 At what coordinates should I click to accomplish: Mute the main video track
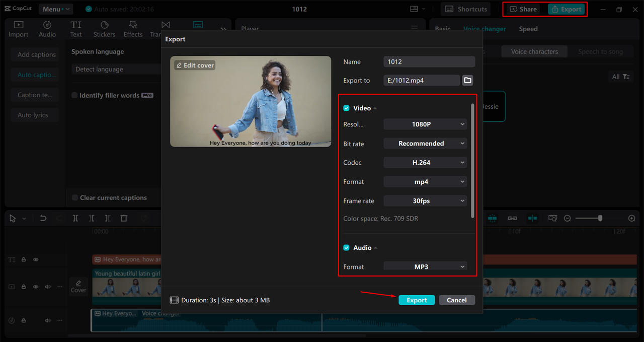[48, 287]
